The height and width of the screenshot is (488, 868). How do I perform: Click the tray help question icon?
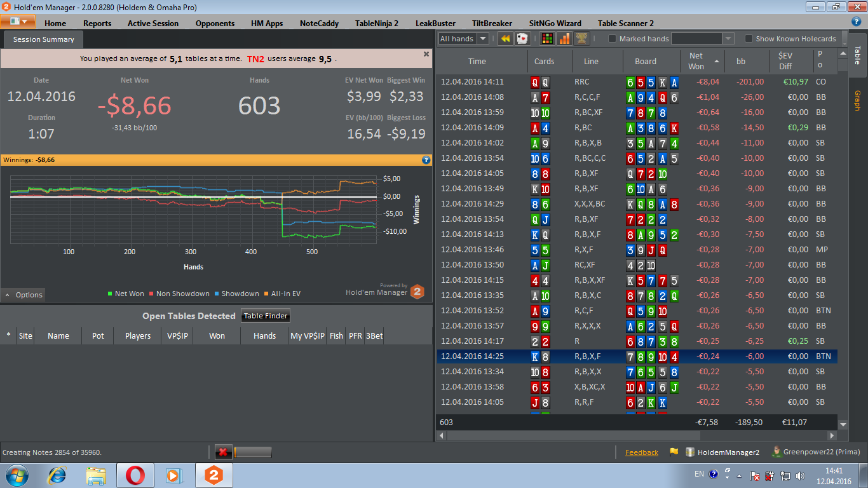tap(714, 474)
